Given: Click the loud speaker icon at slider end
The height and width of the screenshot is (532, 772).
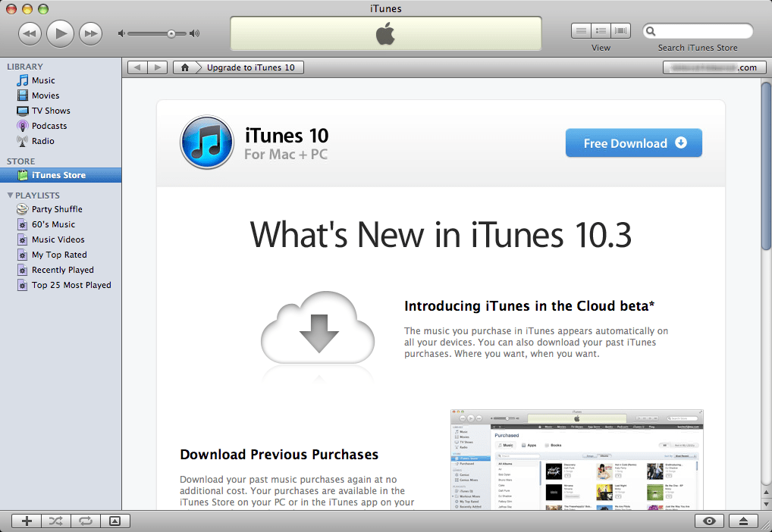Looking at the screenshot, I should 195,33.
